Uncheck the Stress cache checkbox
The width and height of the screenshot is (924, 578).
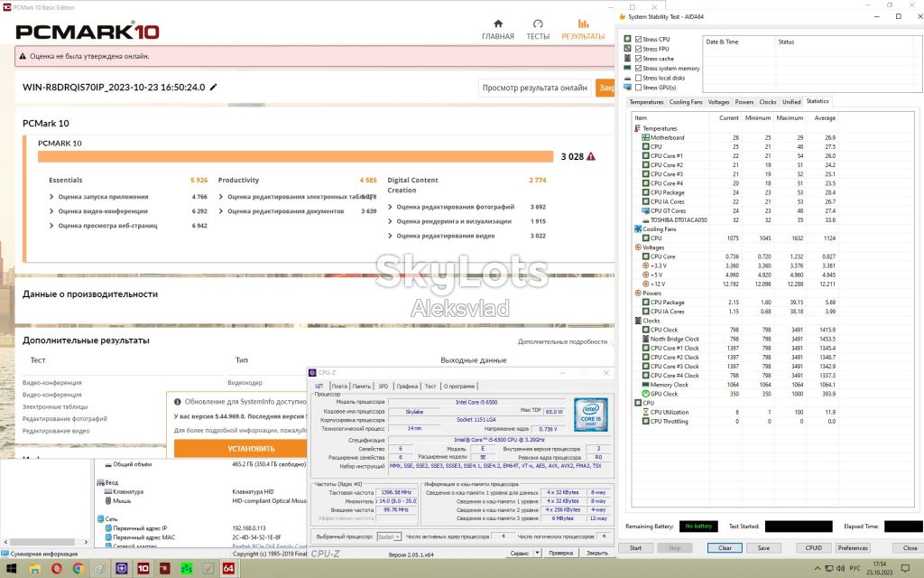coord(638,59)
